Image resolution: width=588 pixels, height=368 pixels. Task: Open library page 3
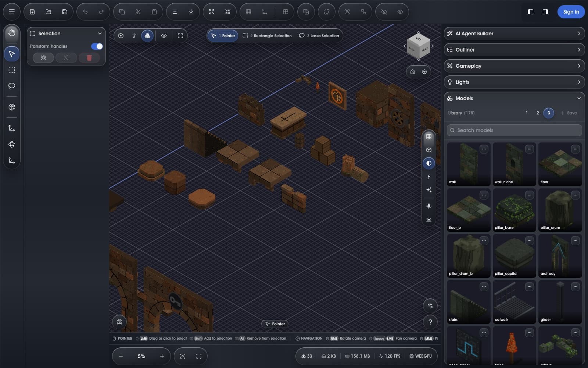(549, 113)
